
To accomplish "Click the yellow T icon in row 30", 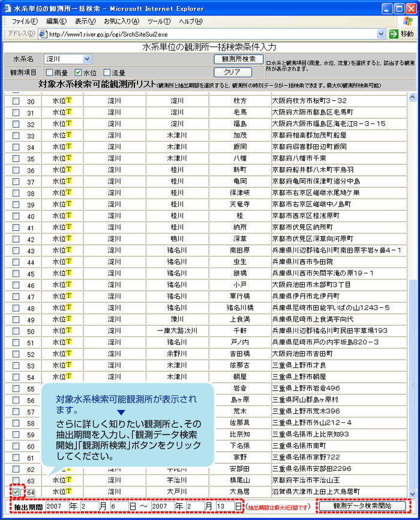I will point(69,101).
